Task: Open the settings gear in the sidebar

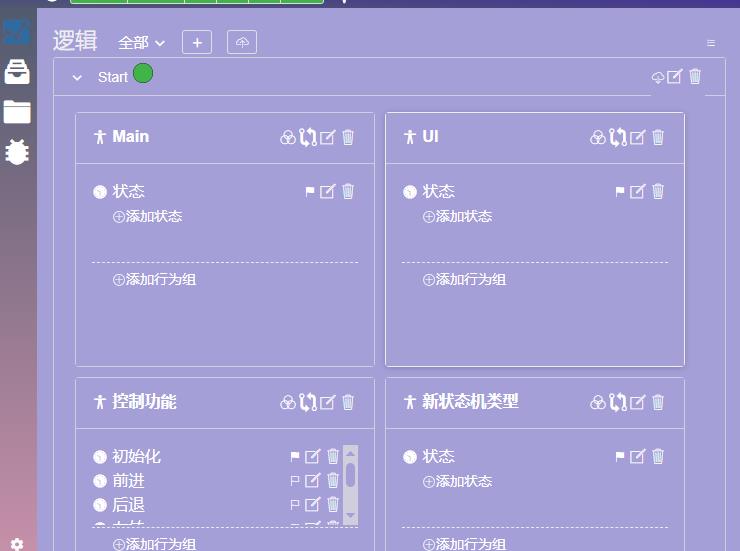Action: coord(17,544)
